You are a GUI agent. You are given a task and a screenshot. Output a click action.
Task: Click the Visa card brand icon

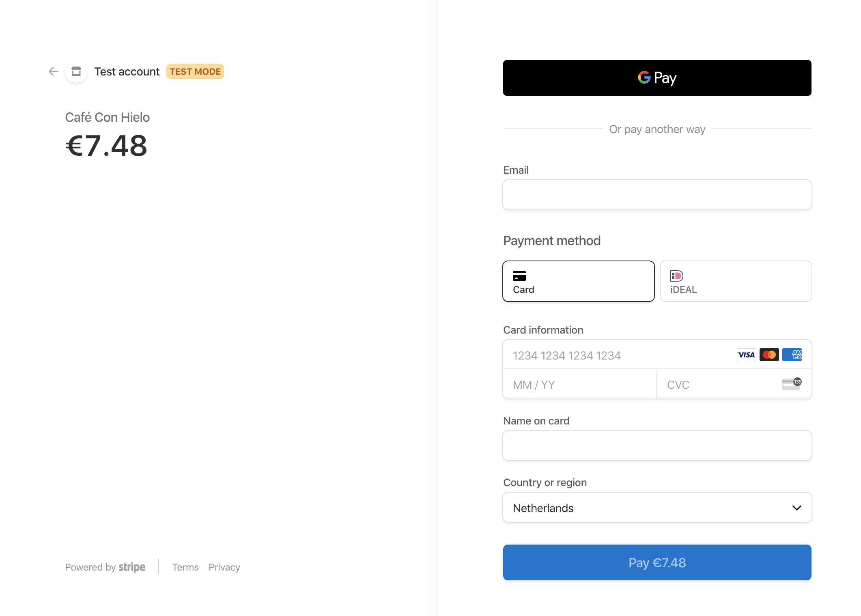[x=746, y=355]
